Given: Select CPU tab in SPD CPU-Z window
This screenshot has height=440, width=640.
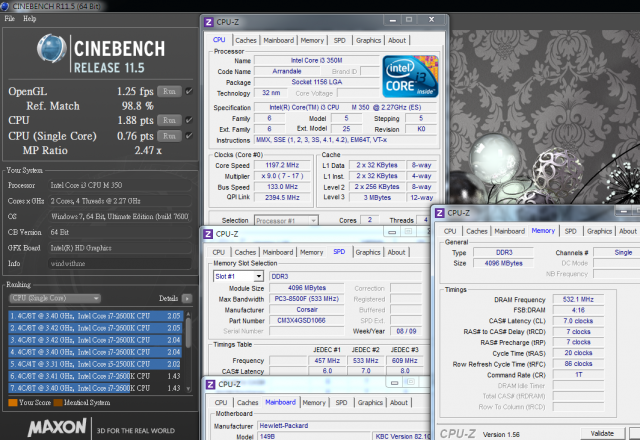Looking at the screenshot, I should point(219,252).
